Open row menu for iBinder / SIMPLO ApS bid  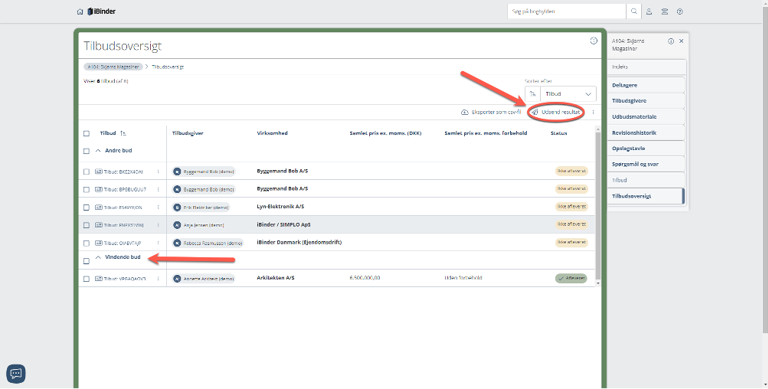click(158, 225)
